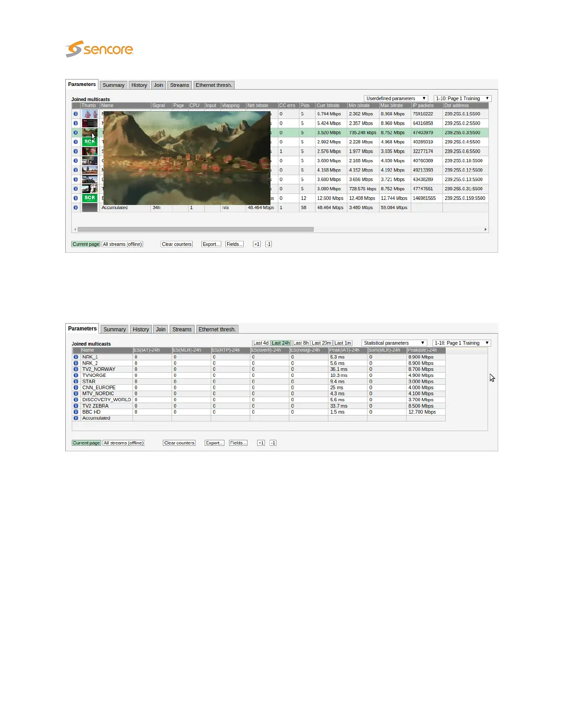Open Ethernet thresh. tab in upper panel
Viewport: 563px width, 728px height.
(x=214, y=85)
